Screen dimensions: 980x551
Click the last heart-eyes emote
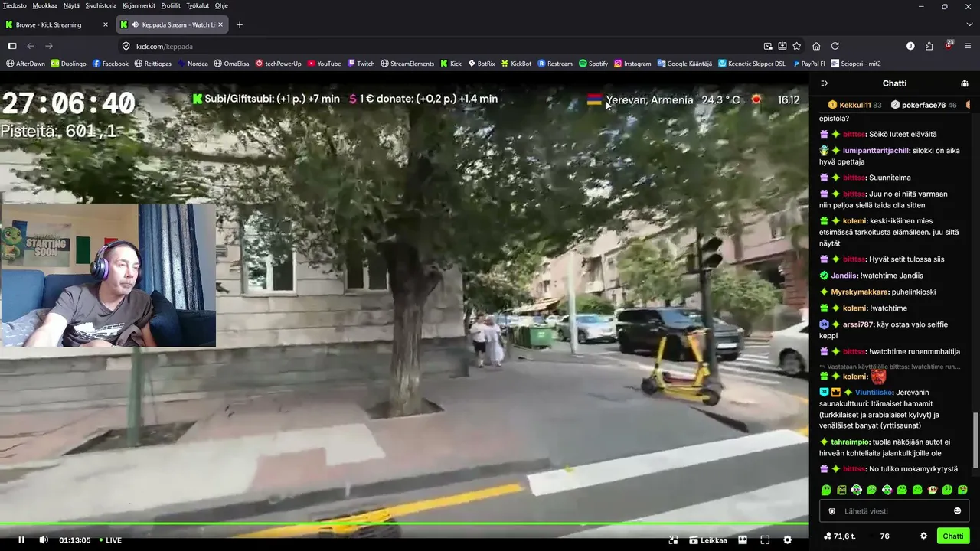coord(962,490)
